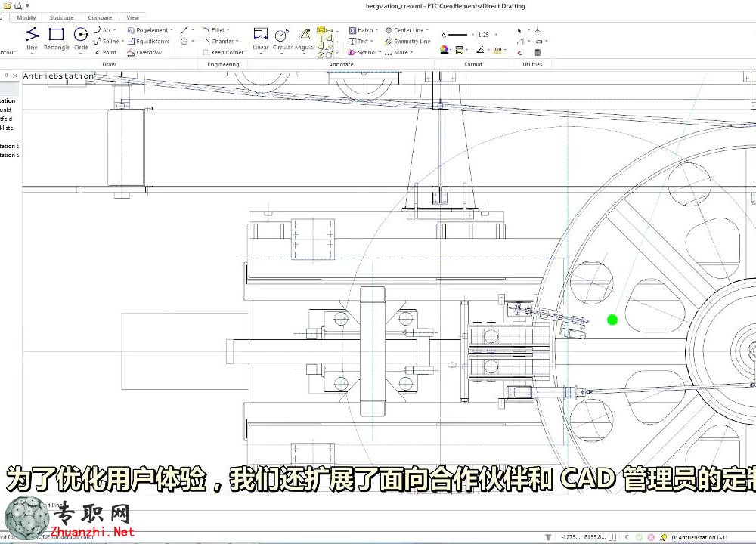The image size is (756, 544).
Task: Start a Linear dimension
Action: coord(260,39)
